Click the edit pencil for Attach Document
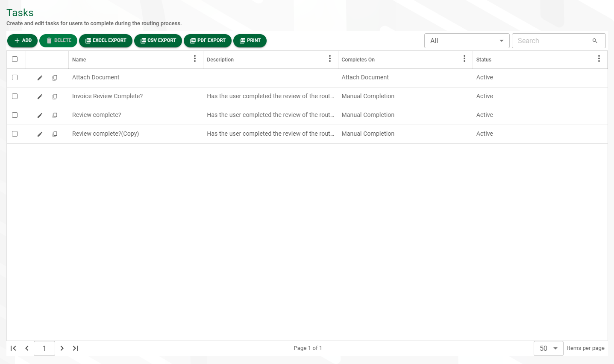614x364 pixels. point(40,78)
